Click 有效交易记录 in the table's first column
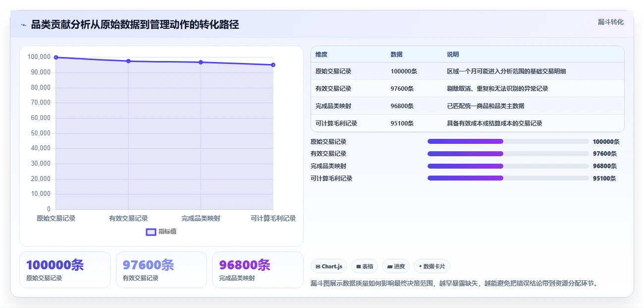 pos(333,89)
